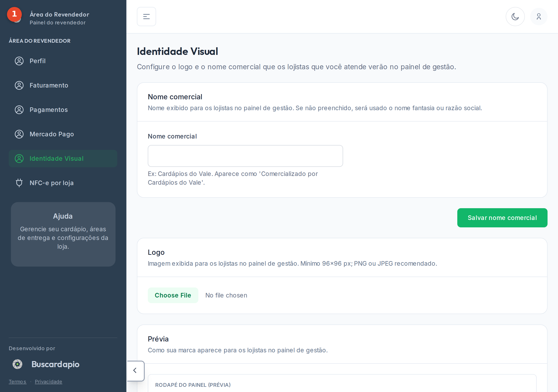Click the Perfil sidebar icon
Screen dimensions: 558x392
point(19,61)
